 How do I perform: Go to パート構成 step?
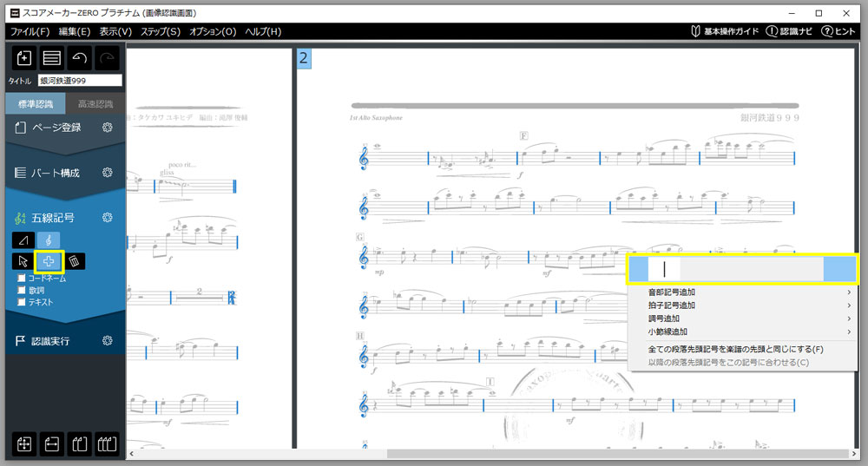point(55,173)
